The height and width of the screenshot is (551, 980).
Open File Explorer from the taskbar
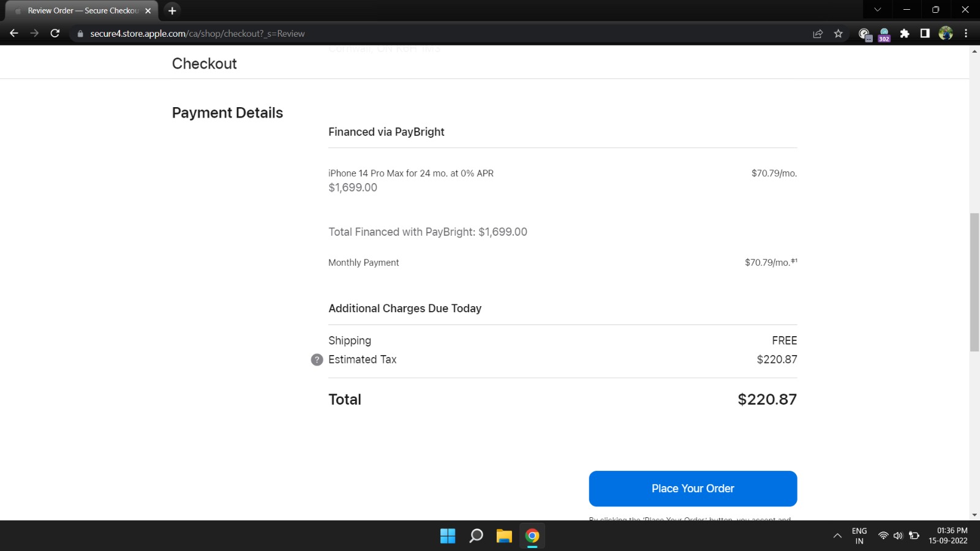504,536
